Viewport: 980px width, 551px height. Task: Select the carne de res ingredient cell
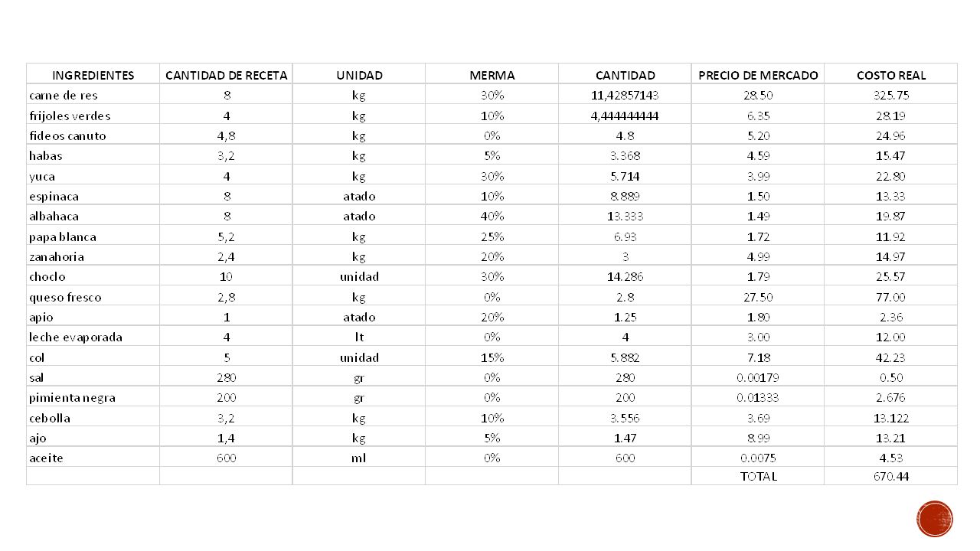coord(93,96)
